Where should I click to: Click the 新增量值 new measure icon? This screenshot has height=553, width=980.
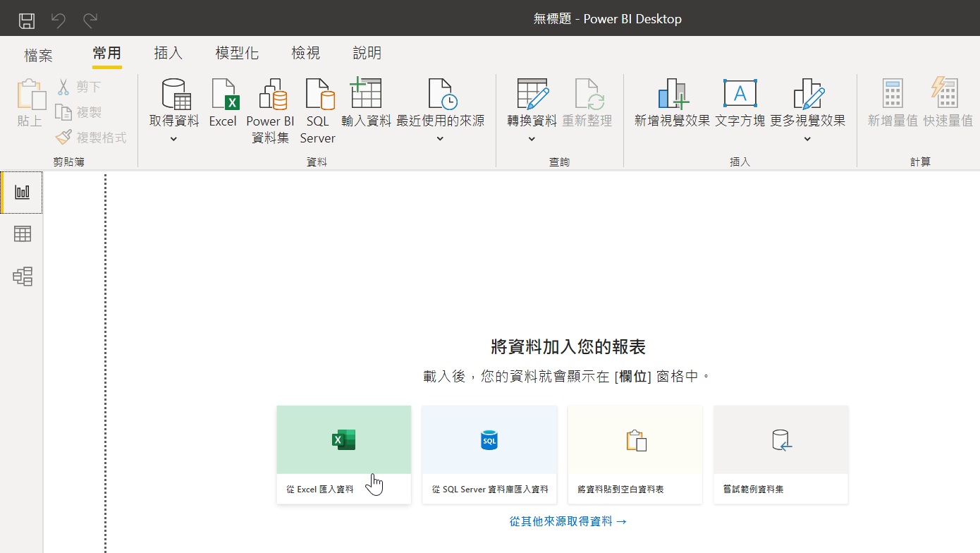(893, 93)
